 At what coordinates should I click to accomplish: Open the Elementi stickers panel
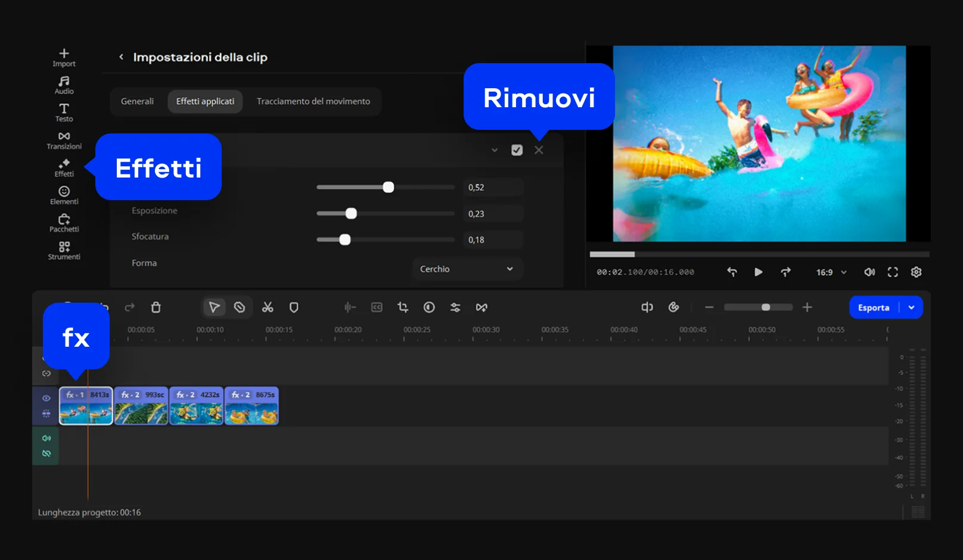tap(64, 195)
